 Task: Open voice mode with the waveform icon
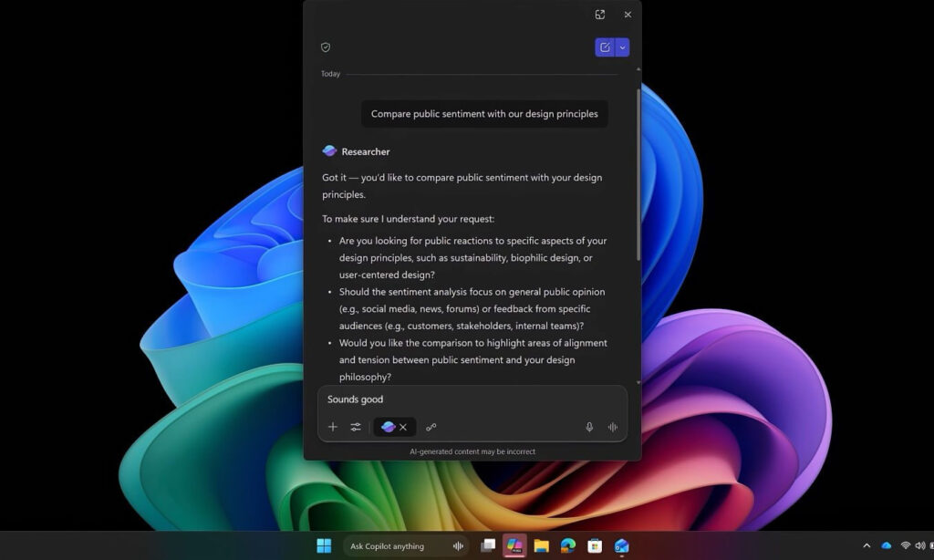coord(612,427)
